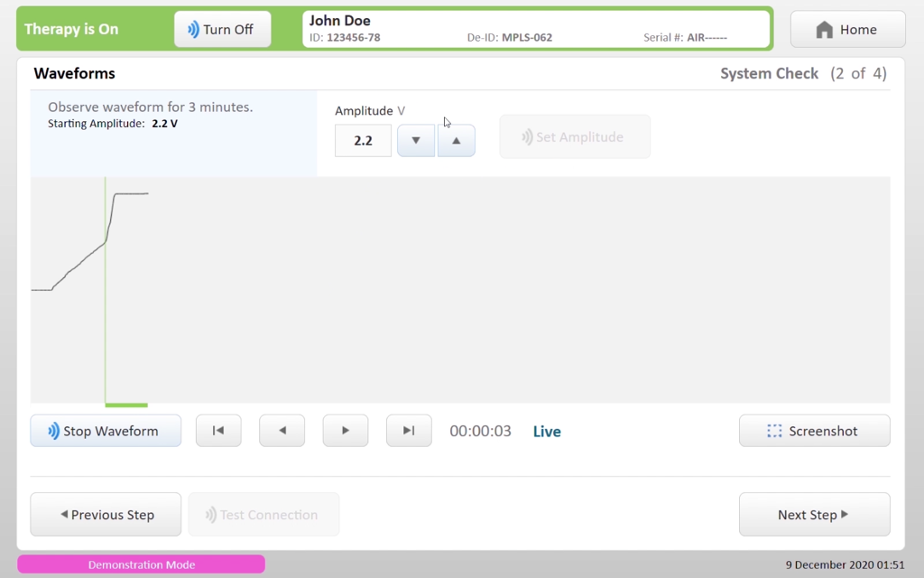Click the green timeline marker in waveform graph
Image resolution: width=924 pixels, height=578 pixels.
106,290
